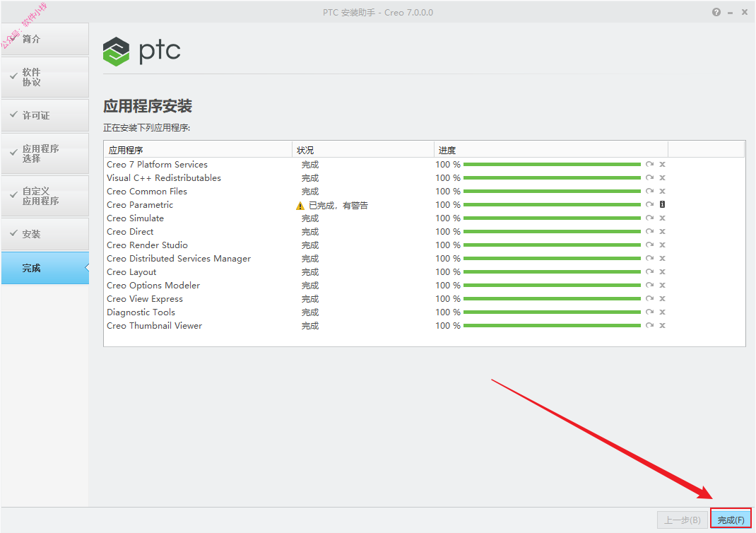This screenshot has height=533, width=756.
Task: Click the help question mark icon
Action: tap(716, 12)
